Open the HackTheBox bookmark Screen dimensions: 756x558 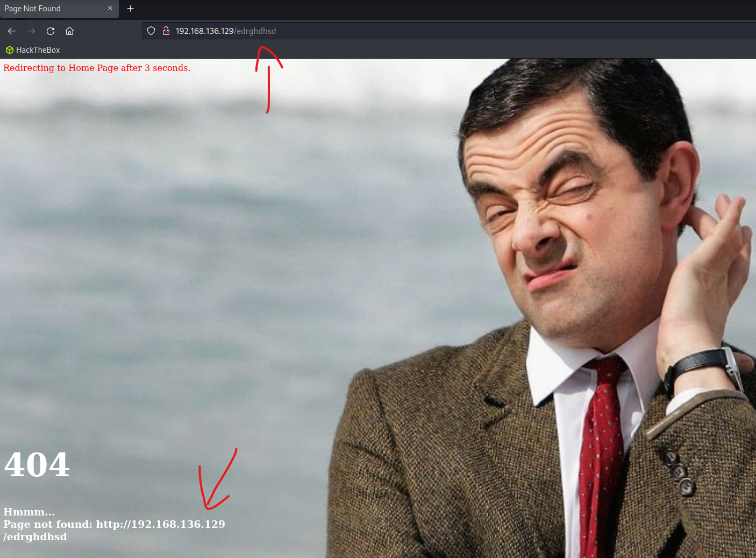point(33,50)
